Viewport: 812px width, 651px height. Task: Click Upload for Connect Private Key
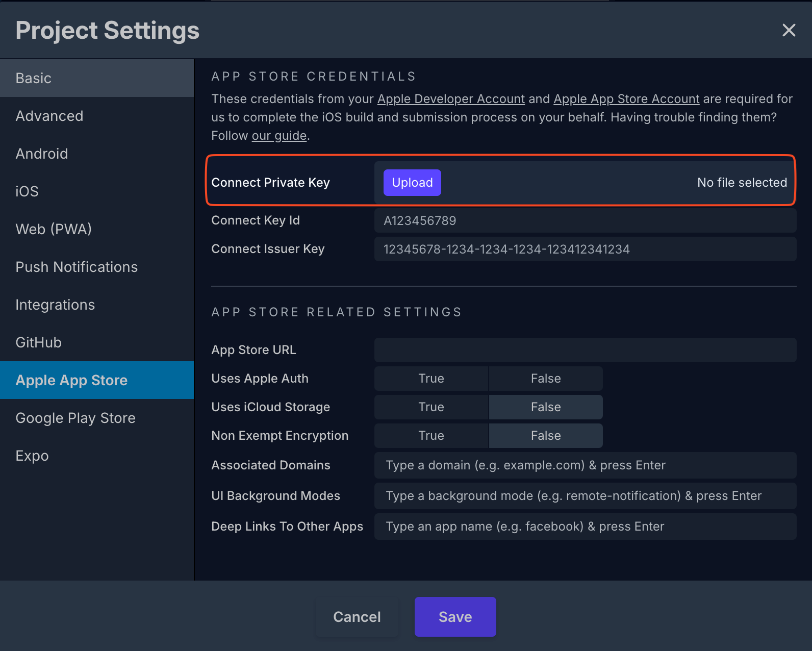coord(412,183)
